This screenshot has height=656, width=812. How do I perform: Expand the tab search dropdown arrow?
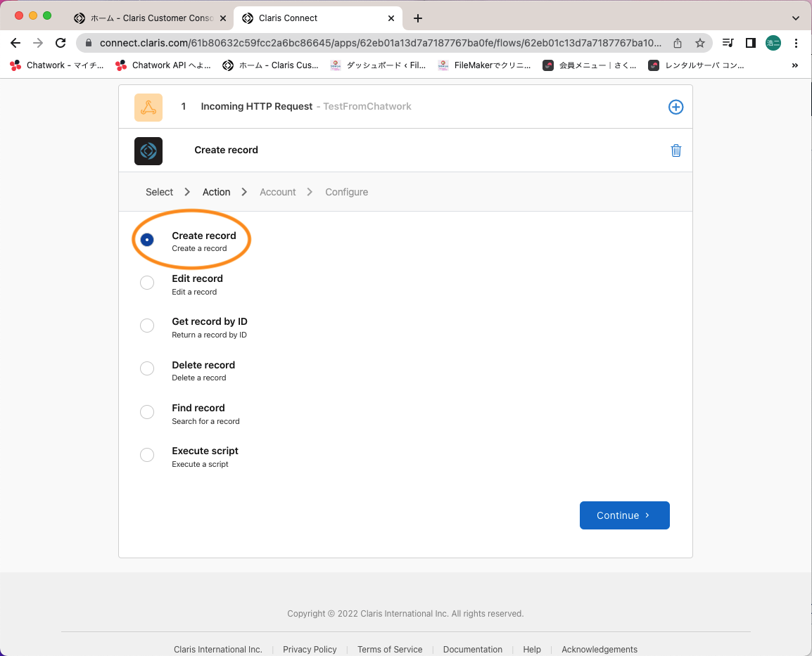pos(795,18)
